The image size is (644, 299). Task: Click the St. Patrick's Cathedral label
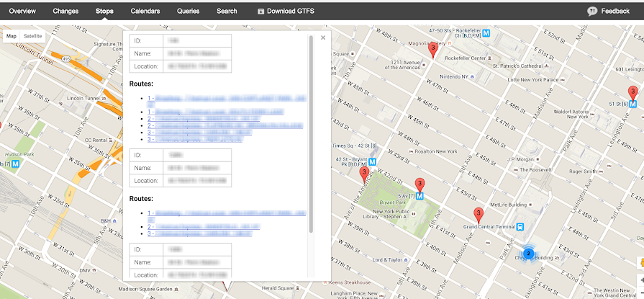[518, 66]
